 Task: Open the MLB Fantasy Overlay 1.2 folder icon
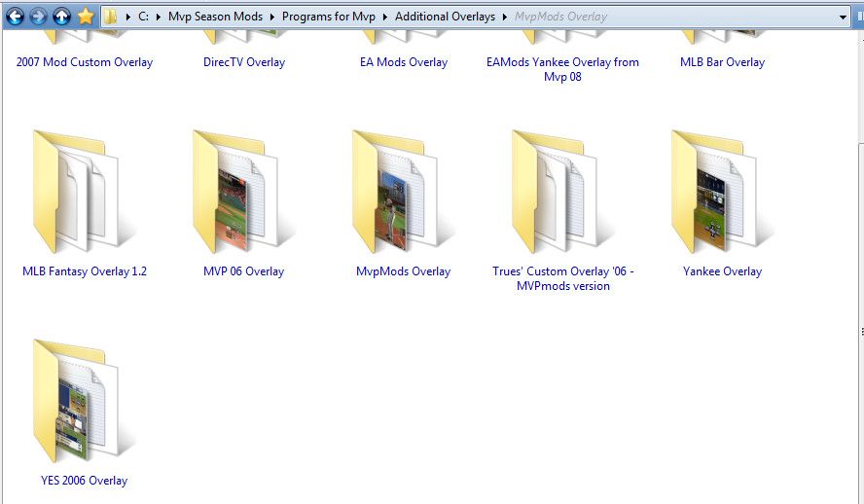click(84, 193)
